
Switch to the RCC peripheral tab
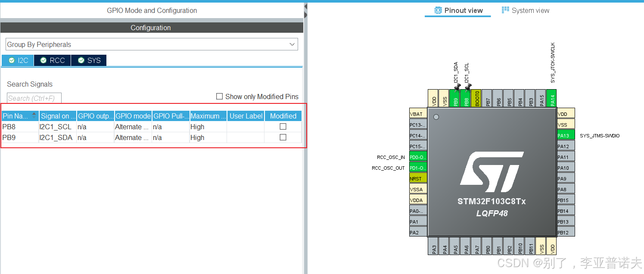[53, 60]
